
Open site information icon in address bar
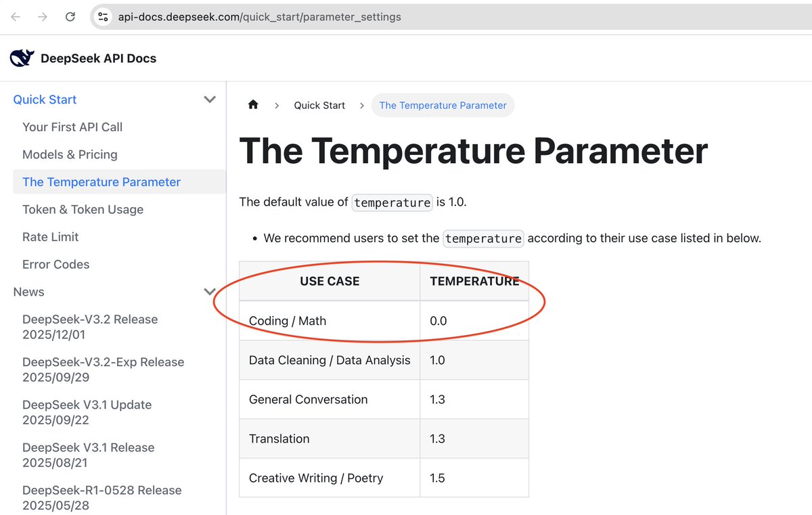(103, 17)
